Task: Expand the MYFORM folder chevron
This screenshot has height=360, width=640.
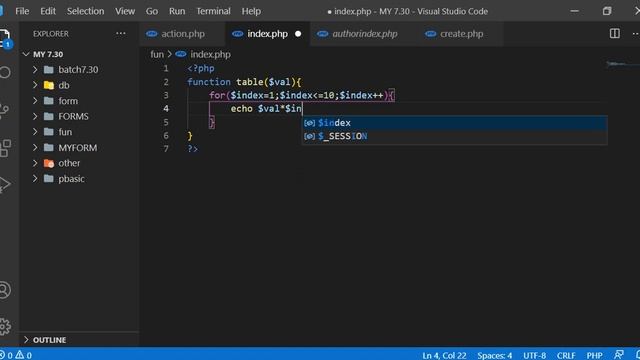Action: (x=35, y=147)
